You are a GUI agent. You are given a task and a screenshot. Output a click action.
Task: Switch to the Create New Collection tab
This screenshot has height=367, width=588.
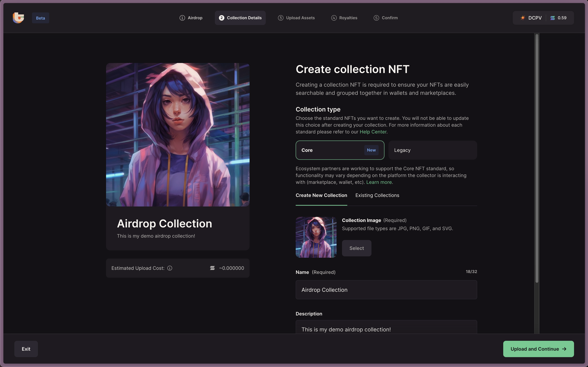coord(321,195)
